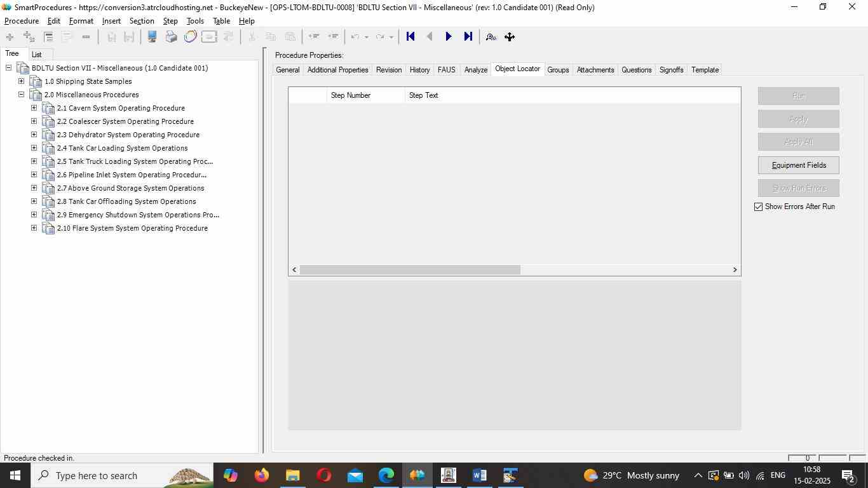Expand 2.1 Cavern System Operating Procedure
Image resolution: width=868 pixels, height=488 pixels.
tap(34, 108)
